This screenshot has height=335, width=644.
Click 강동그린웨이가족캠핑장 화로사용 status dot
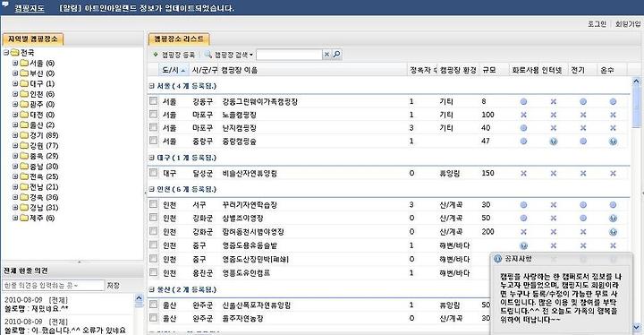[x=523, y=101]
